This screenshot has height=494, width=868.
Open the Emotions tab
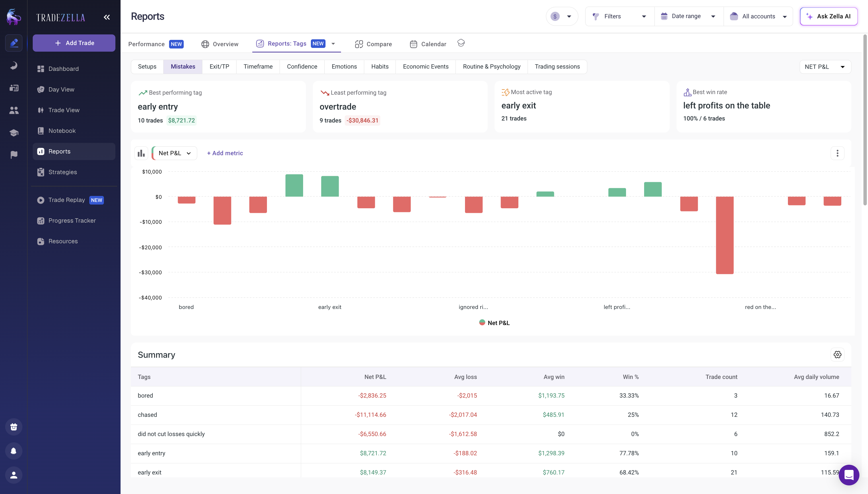tap(344, 67)
